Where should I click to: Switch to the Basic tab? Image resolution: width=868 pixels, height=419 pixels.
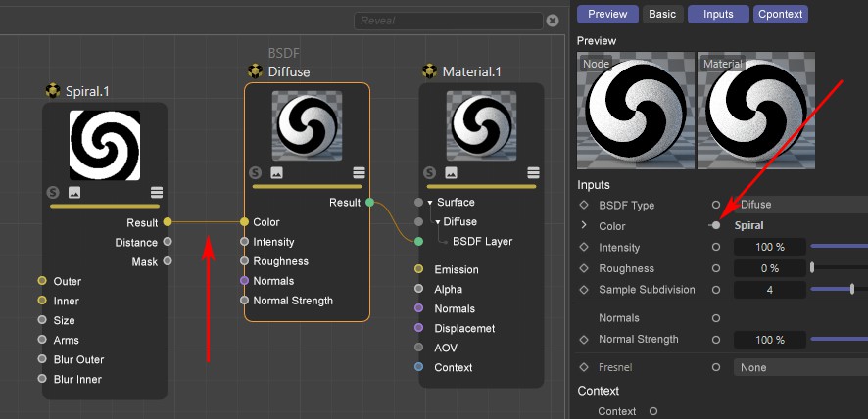point(662,14)
